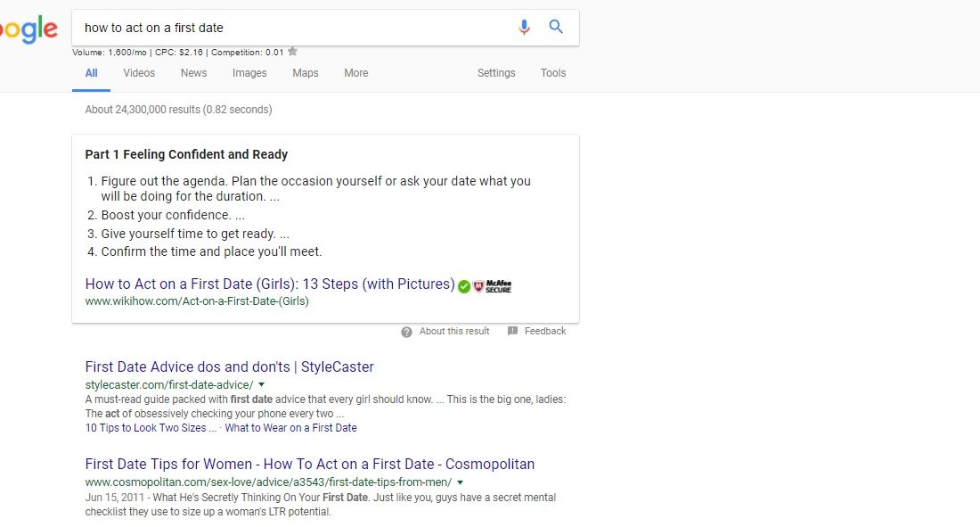Select the News tab
980x527 pixels.
pos(193,73)
